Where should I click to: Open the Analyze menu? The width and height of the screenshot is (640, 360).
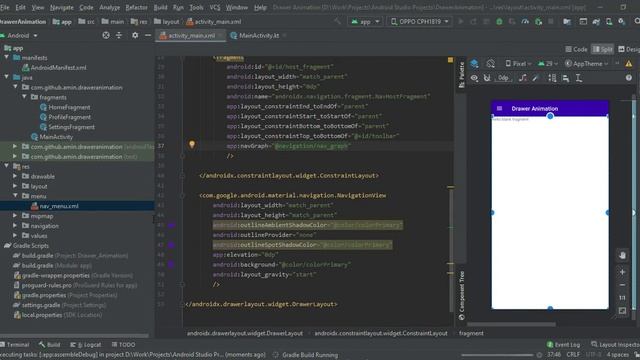pos(109,7)
